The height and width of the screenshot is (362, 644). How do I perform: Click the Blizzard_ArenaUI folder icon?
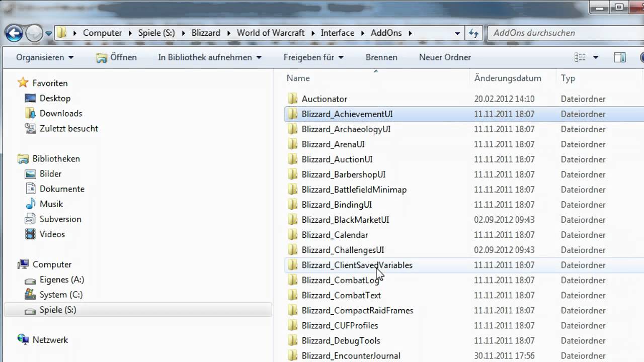(293, 144)
